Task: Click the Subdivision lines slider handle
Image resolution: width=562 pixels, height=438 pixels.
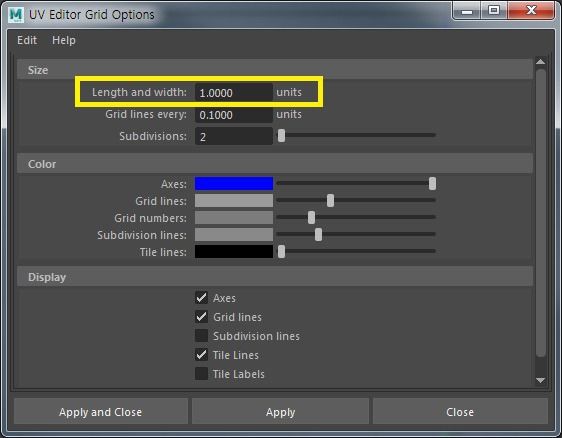Action: tap(318, 235)
